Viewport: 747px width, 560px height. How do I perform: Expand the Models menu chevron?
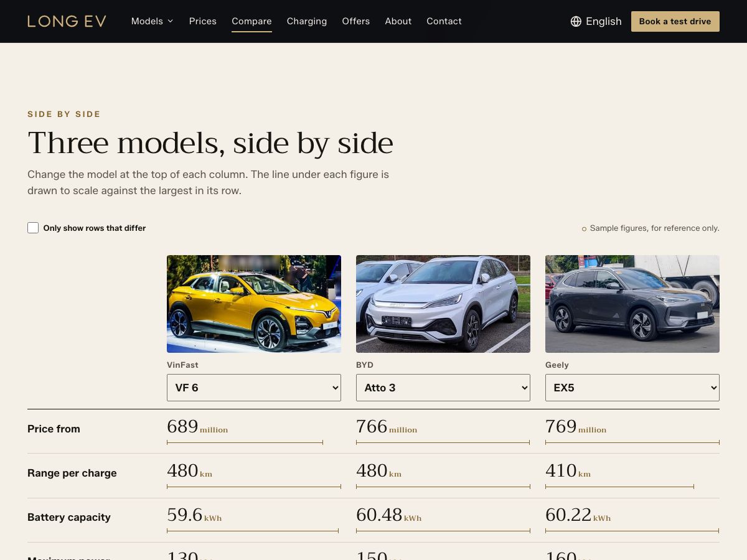click(x=171, y=21)
